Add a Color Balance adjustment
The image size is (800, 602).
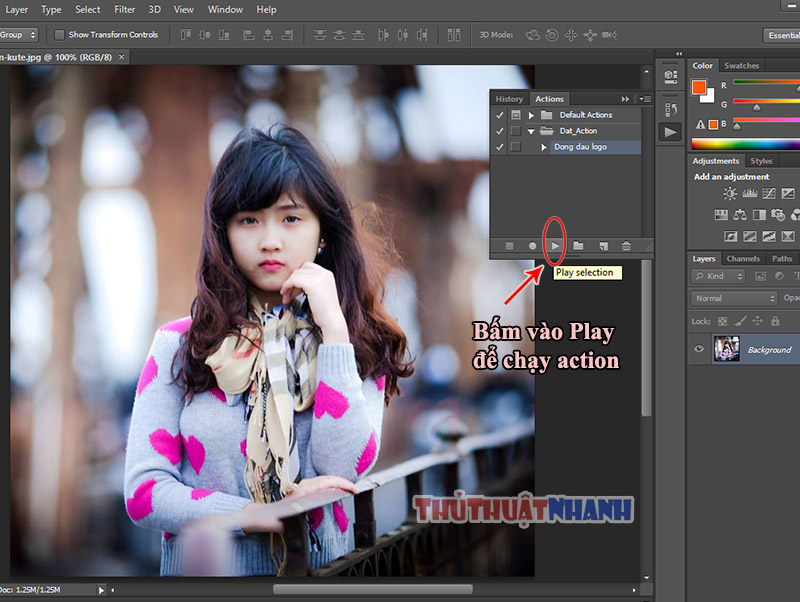coord(740,215)
